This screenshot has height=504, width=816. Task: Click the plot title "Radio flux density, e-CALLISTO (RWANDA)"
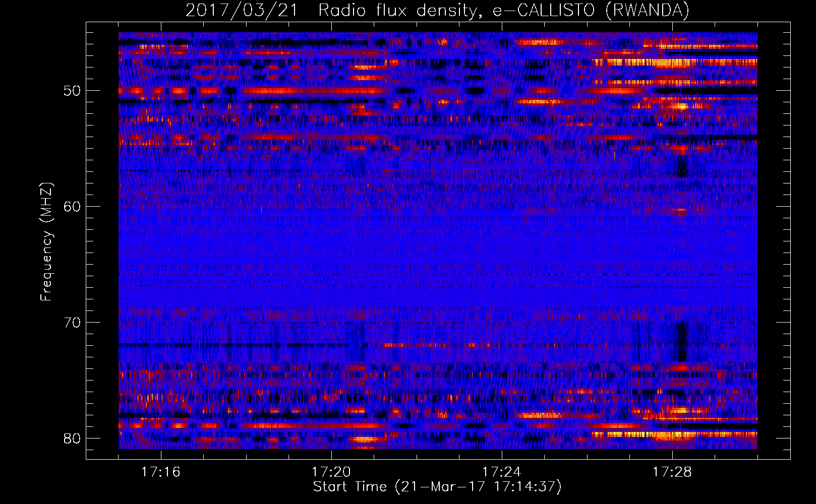504,11
